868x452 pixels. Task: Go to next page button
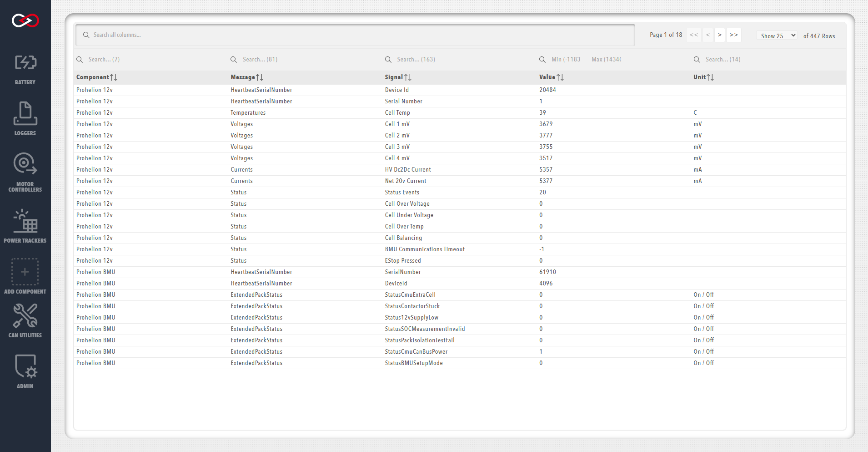(x=720, y=35)
